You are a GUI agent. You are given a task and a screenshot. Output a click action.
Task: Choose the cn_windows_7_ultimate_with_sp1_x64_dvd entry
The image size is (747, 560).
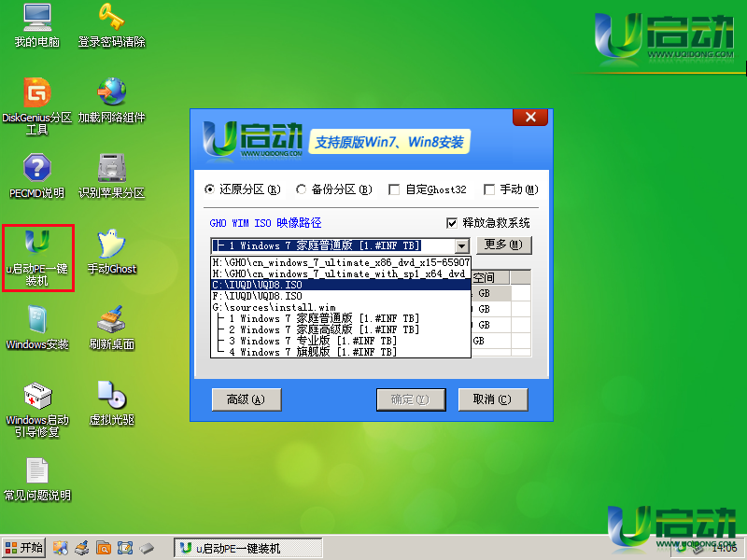[341, 273]
